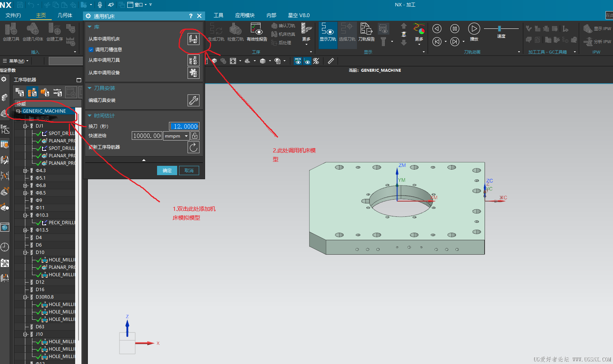This screenshot has height=364, width=613.
Task: Click the 更新工序导航器 refresh icon
Action: pyautogui.click(x=193, y=147)
